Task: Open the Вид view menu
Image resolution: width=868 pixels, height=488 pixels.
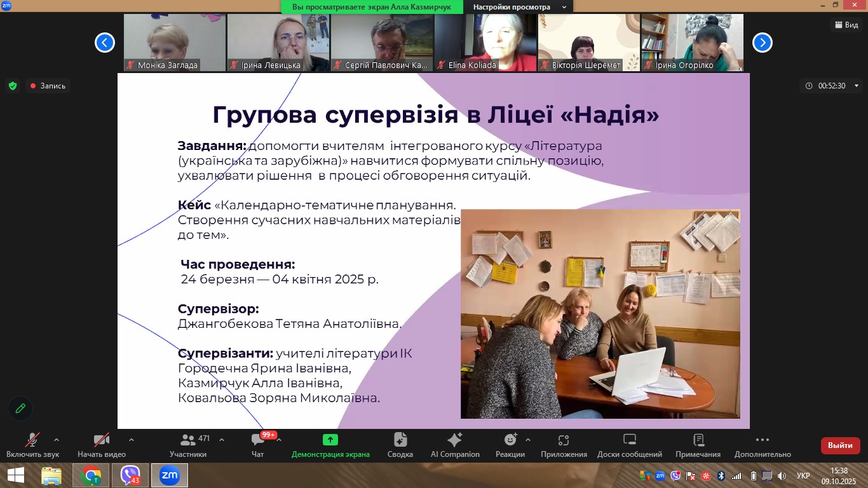Action: [x=846, y=25]
